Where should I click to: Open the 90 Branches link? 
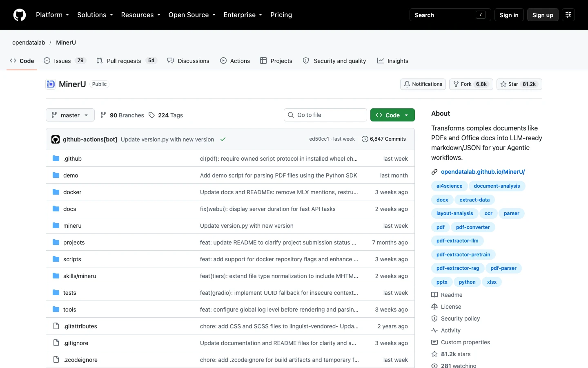tap(122, 115)
